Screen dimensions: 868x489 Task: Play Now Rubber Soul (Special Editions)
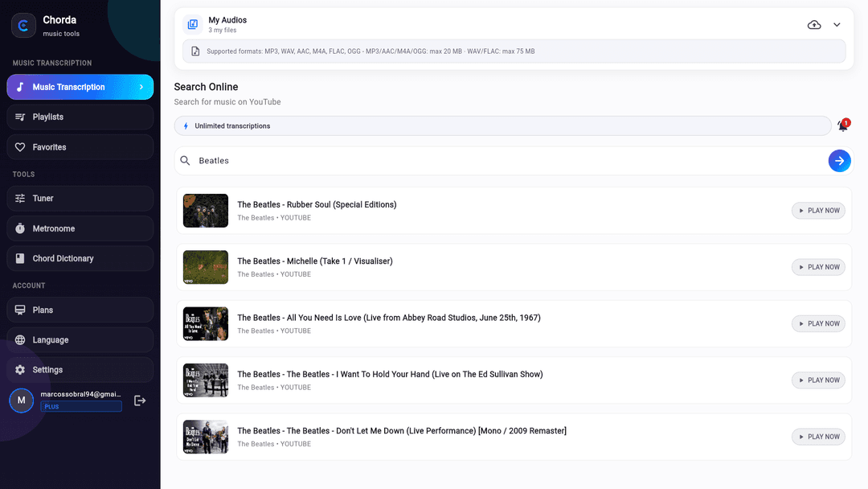818,211
